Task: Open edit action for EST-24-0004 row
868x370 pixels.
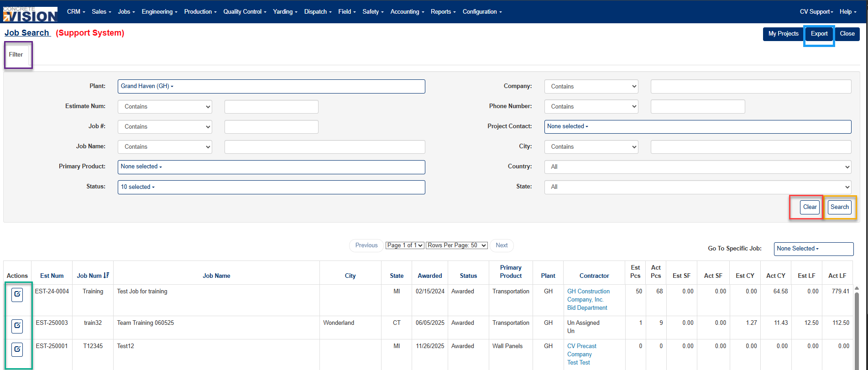Action: (17, 295)
